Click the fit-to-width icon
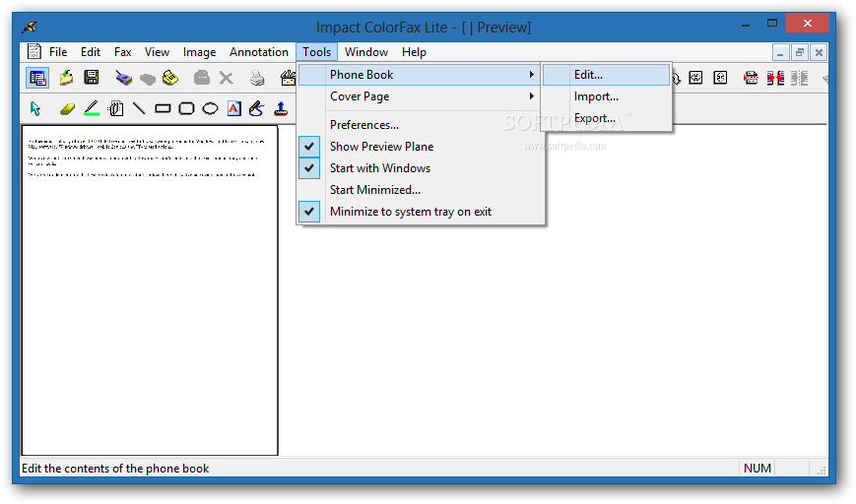This screenshot has height=504, width=856. pyautogui.click(x=695, y=78)
